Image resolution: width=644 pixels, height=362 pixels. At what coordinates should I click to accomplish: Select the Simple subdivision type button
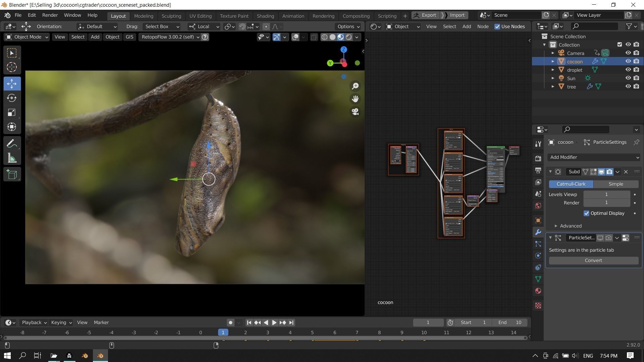click(x=615, y=184)
